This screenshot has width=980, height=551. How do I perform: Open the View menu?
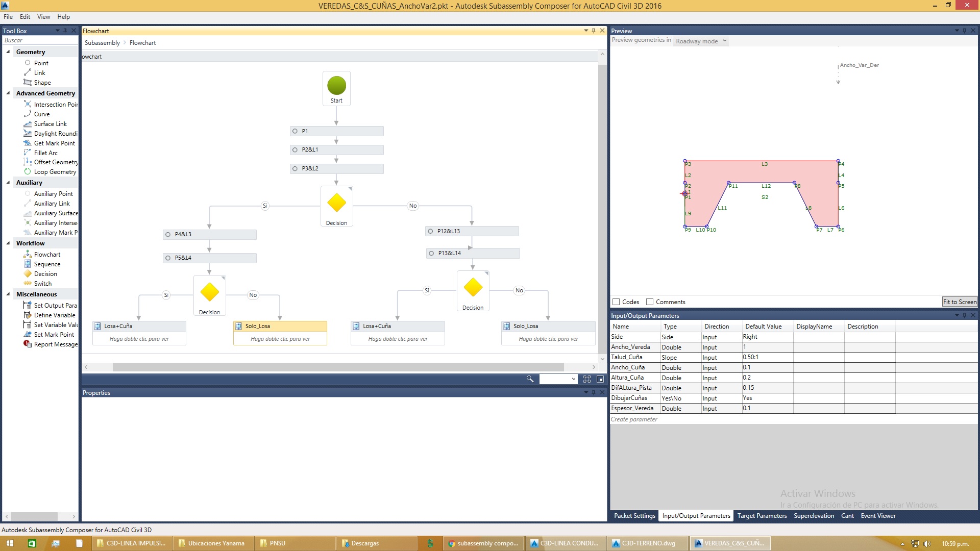(x=43, y=16)
